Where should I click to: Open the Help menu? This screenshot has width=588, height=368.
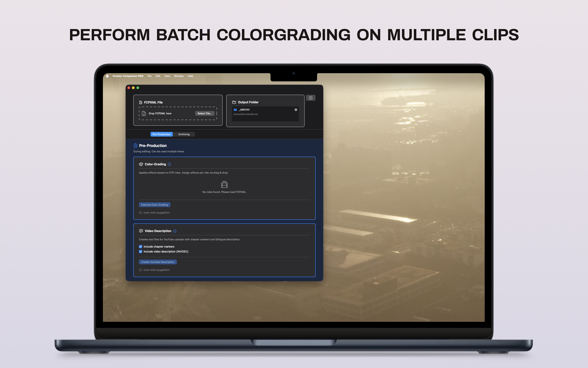point(190,76)
